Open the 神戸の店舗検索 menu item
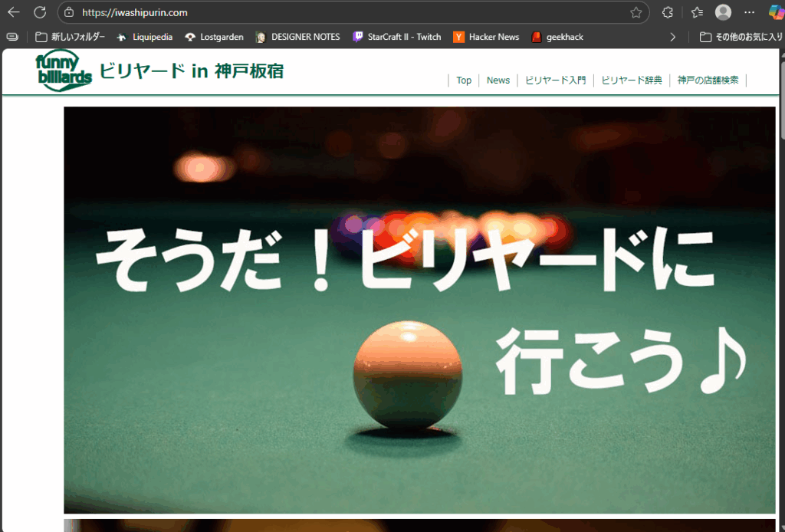This screenshot has height=532, width=785. [x=708, y=80]
